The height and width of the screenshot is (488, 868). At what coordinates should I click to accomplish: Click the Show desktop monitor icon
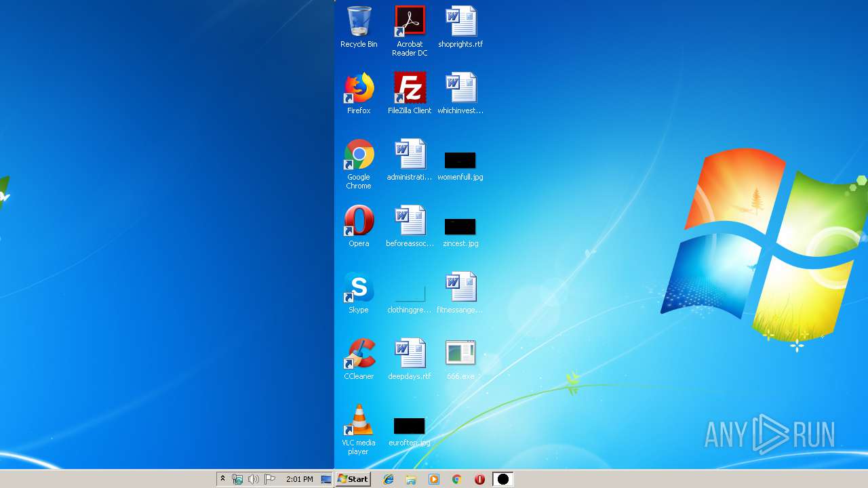(326, 479)
